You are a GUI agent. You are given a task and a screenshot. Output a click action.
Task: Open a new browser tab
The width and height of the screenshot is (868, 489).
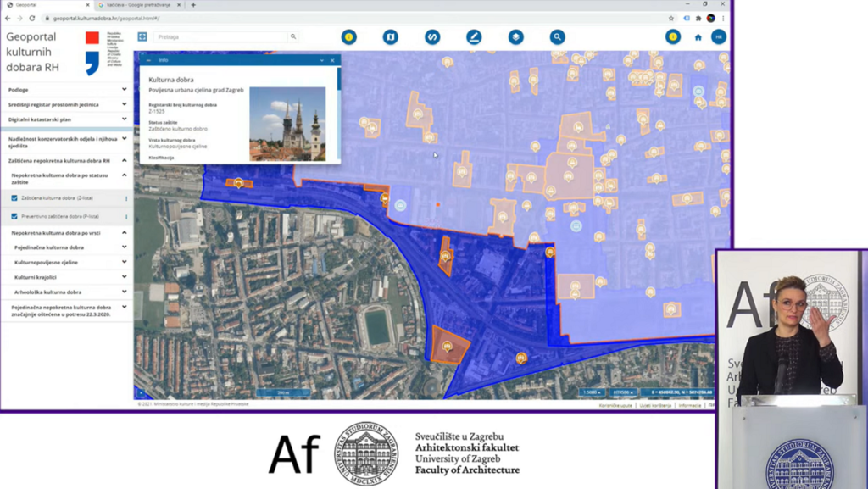coord(193,5)
